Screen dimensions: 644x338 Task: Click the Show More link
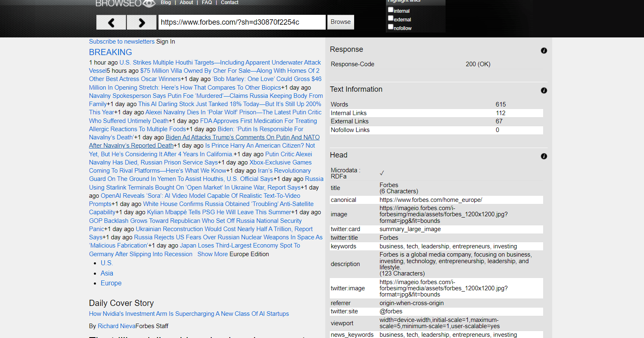[x=212, y=254]
